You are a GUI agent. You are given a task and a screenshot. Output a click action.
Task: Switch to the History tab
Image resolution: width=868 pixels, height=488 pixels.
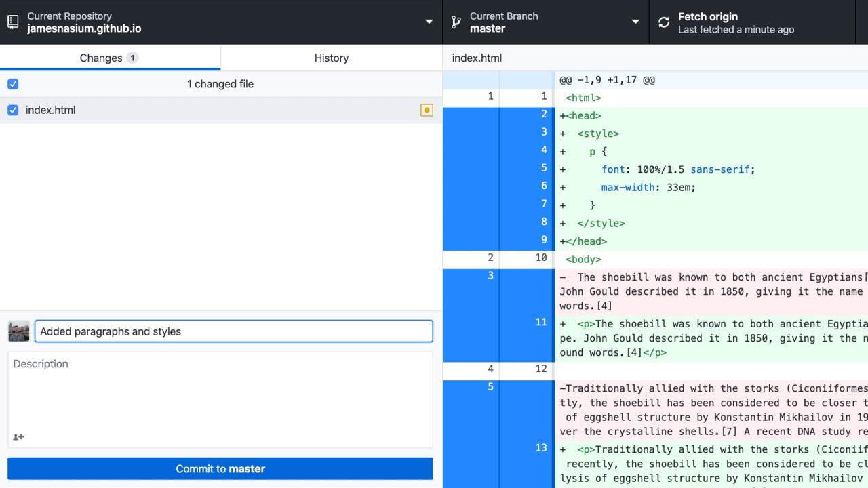point(331,58)
